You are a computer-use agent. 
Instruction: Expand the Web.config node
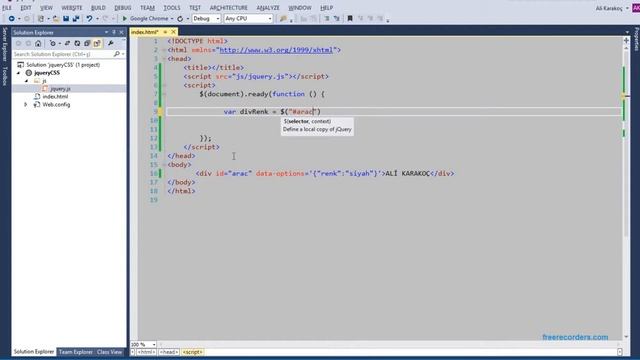click(x=26, y=104)
